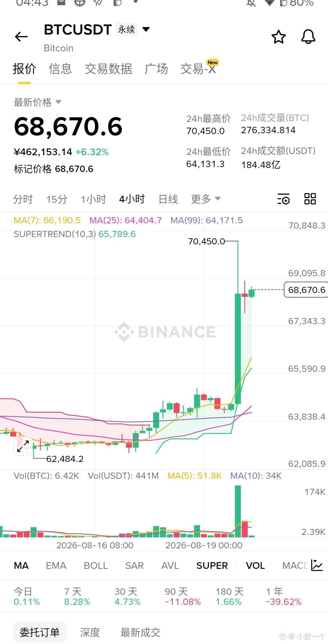The width and height of the screenshot is (328, 644).
Task: Open the 广场 tab
Action: click(156, 69)
